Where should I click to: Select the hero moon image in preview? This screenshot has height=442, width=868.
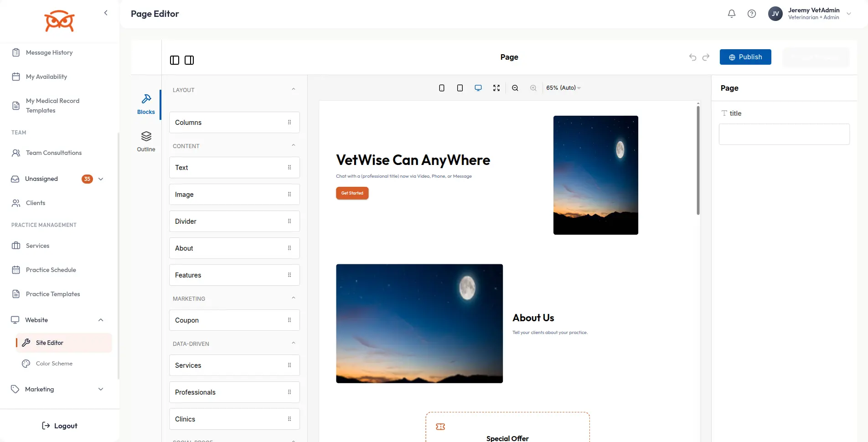coord(596,175)
